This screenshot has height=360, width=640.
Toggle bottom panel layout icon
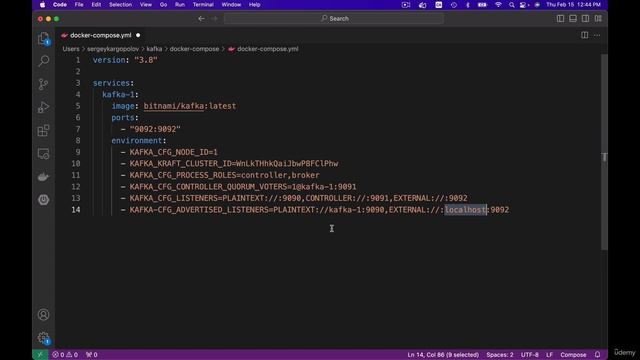(x=573, y=18)
